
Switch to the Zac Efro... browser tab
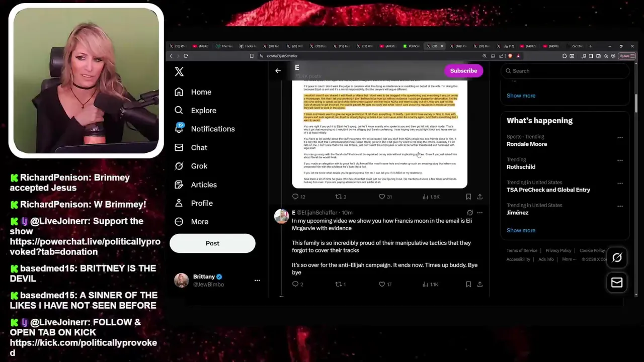[575, 46]
